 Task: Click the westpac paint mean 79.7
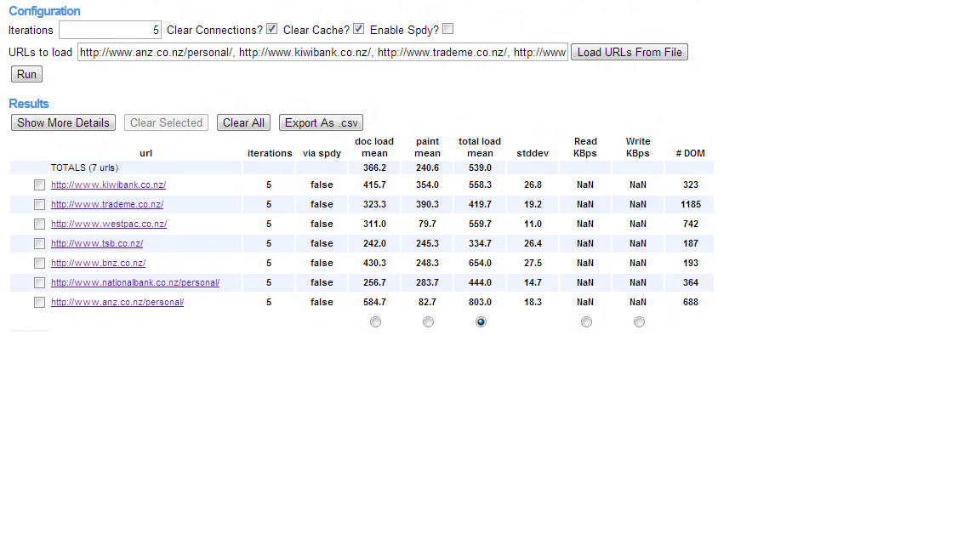pos(428,224)
